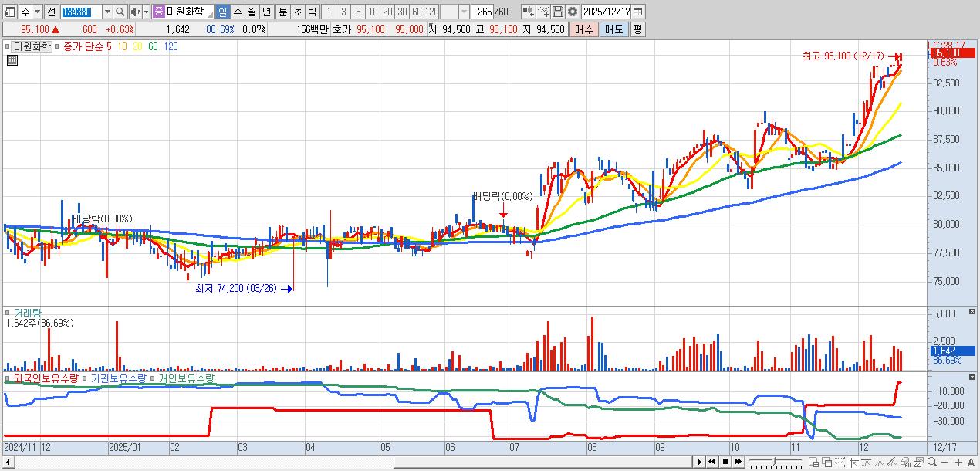
Task: Expand the 미원화학 name box corner arrow
Action: click(x=210, y=15)
